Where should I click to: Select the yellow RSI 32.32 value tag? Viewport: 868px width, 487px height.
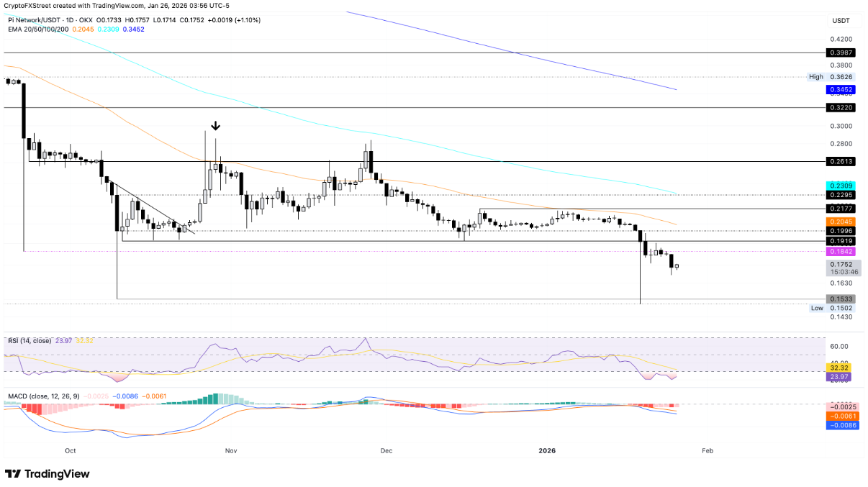click(839, 367)
